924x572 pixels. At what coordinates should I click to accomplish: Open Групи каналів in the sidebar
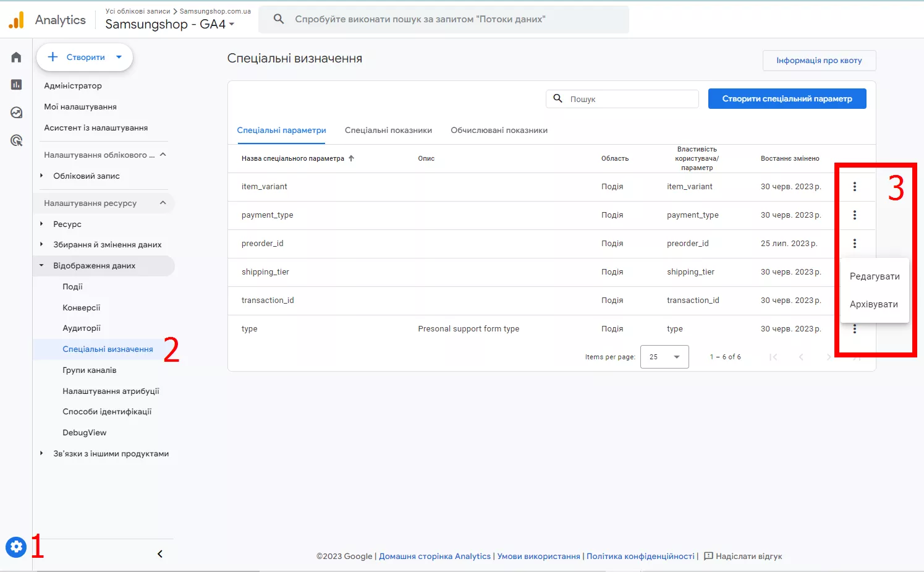[89, 370]
